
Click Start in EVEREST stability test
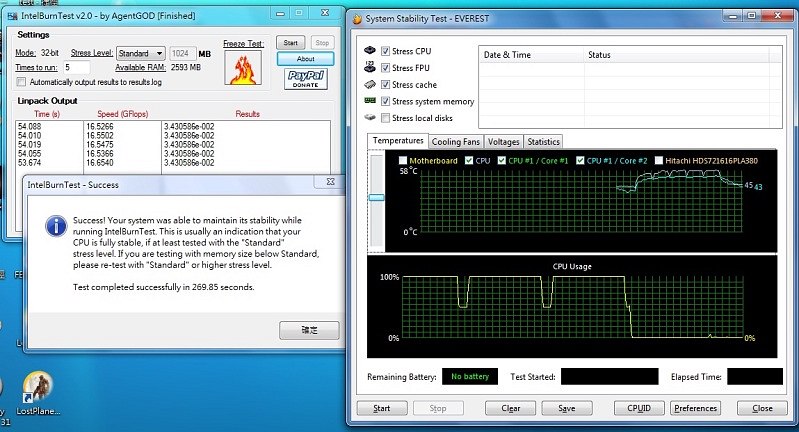point(382,408)
